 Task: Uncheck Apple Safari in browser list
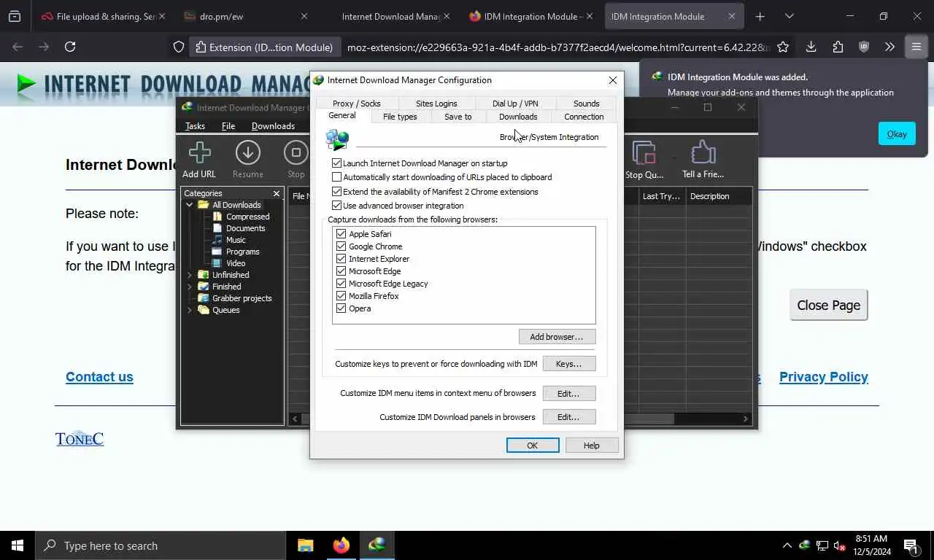341,234
